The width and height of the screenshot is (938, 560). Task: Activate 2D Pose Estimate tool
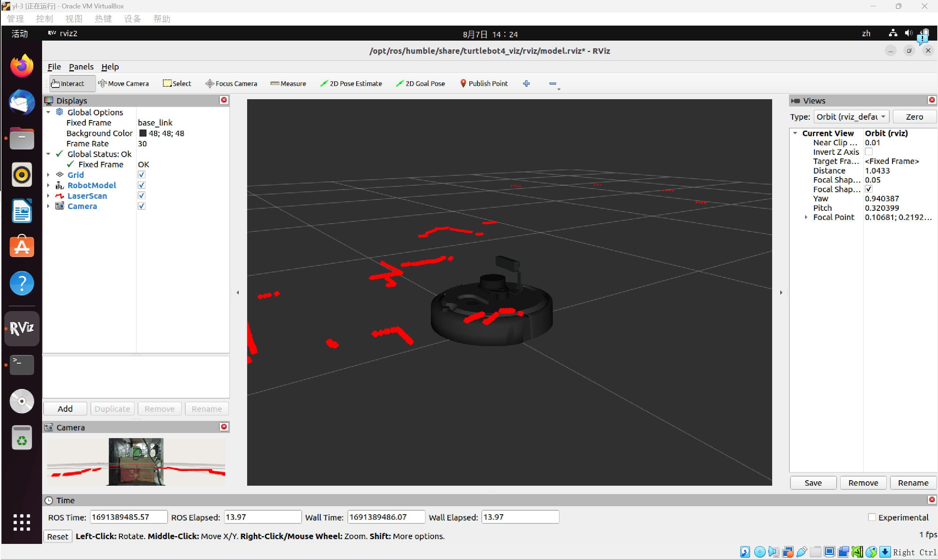pyautogui.click(x=351, y=83)
